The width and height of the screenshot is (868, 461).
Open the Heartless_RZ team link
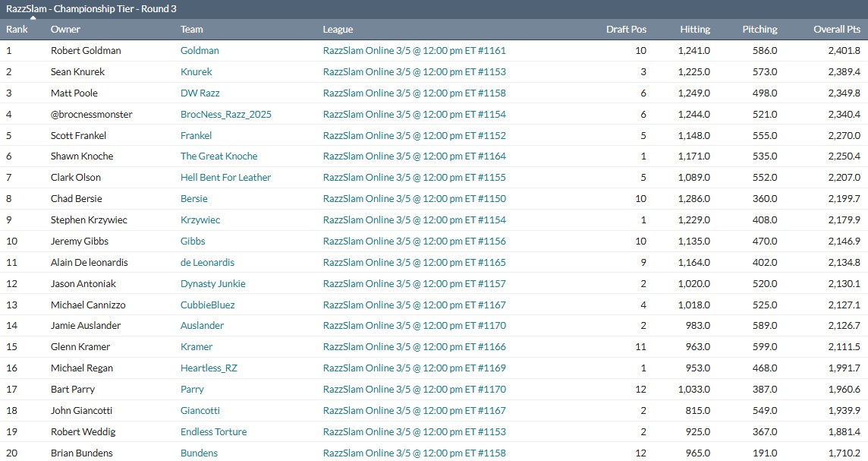tap(209, 368)
